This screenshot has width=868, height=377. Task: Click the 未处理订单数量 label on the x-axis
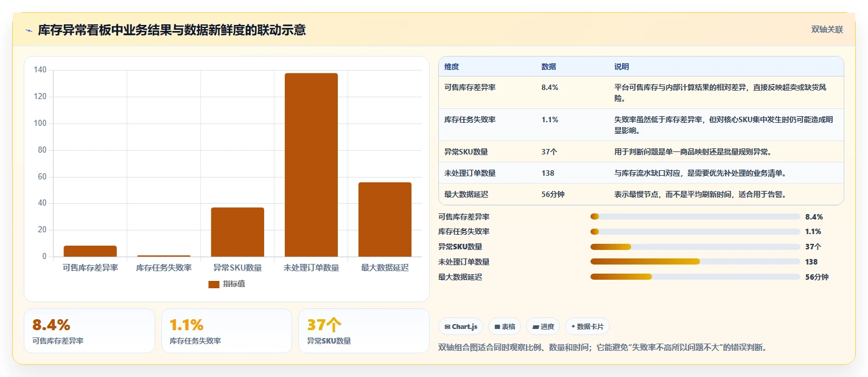coord(311,268)
